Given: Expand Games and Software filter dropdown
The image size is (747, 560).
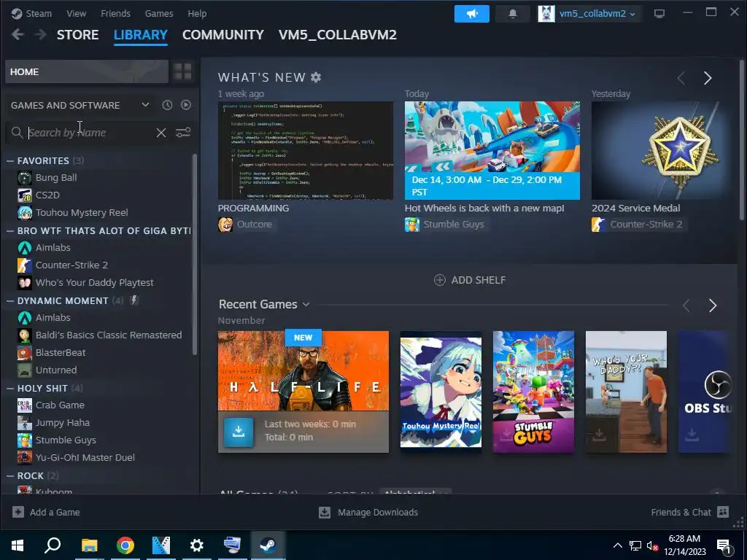Looking at the screenshot, I should [145, 105].
